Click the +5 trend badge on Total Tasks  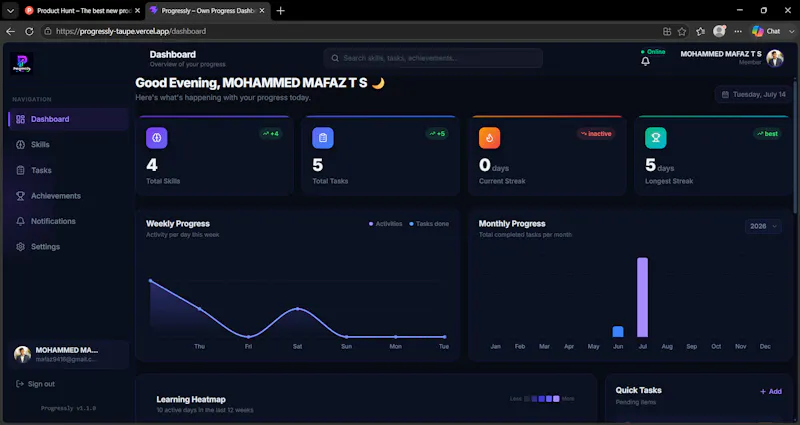(x=437, y=134)
